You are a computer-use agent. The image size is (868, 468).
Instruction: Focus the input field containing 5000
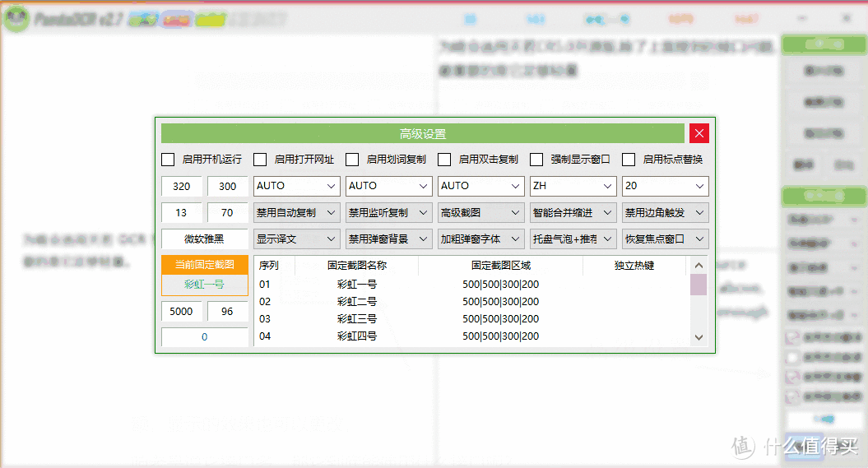[x=182, y=312]
